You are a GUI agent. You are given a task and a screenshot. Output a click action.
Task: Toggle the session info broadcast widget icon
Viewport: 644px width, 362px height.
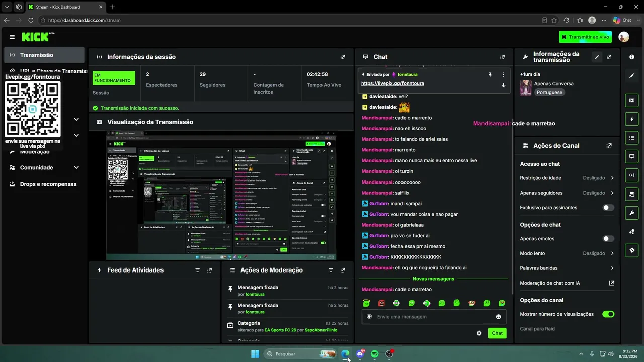coord(632,175)
